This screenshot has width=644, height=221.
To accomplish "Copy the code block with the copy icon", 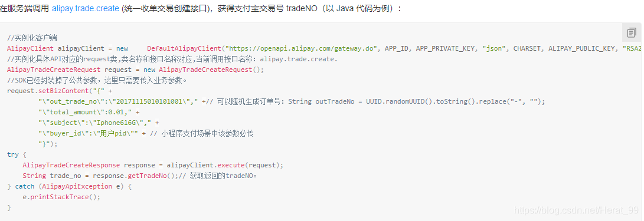I will [632, 32].
